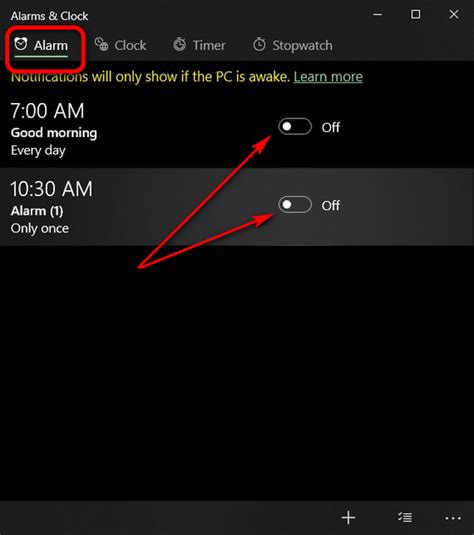This screenshot has height=535, width=474.
Task: Open the select alarms checklist icon
Action: (405, 517)
